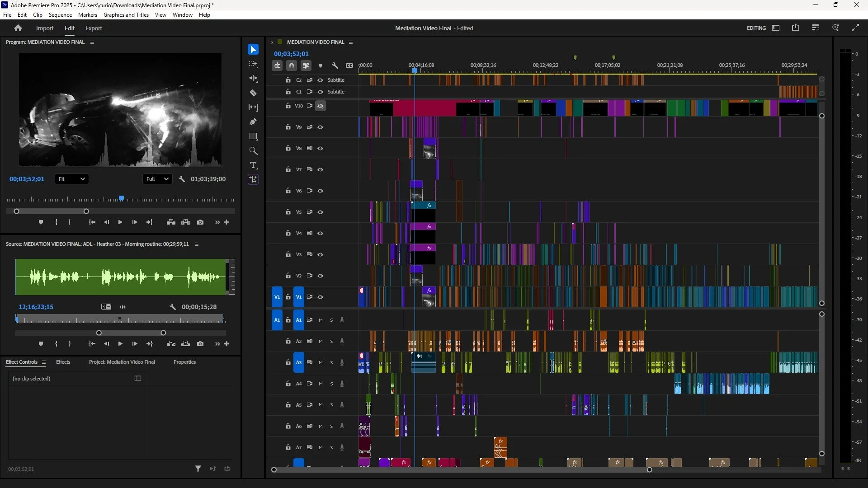Image resolution: width=868 pixels, height=488 pixels.
Task: Select the Pen tool in the toolbar
Action: click(x=253, y=122)
